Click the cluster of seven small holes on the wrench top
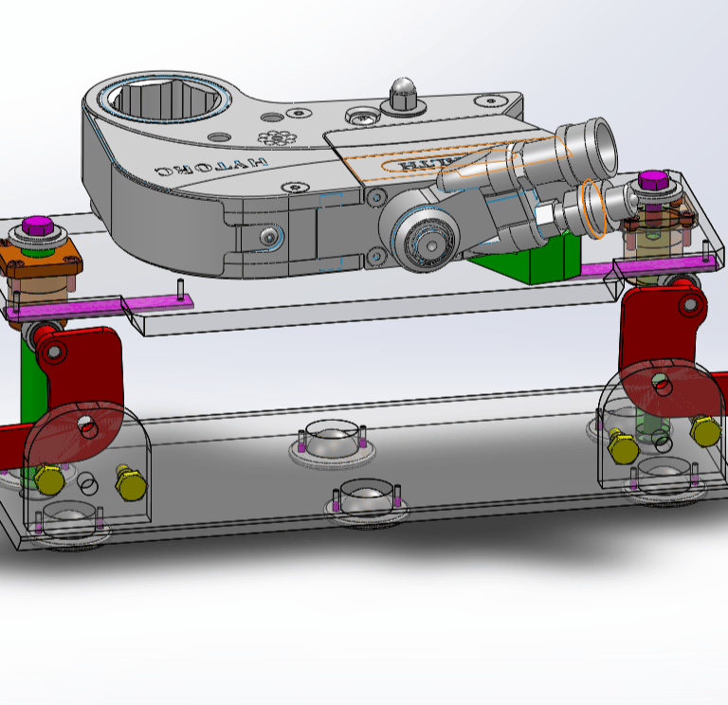728x705 pixels. (x=277, y=137)
